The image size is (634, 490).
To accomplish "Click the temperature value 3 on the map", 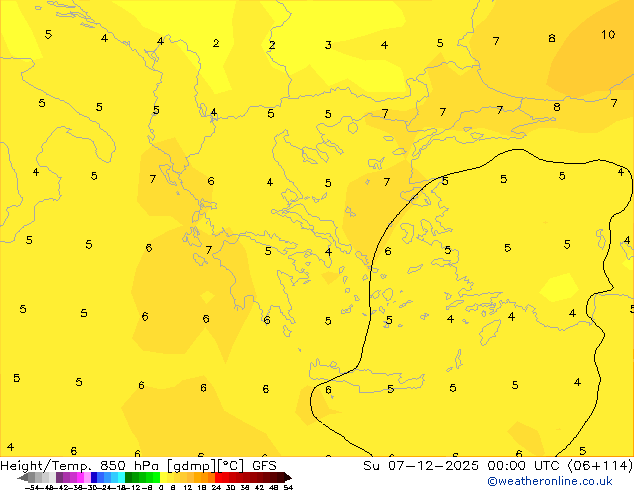I will click(x=328, y=45).
